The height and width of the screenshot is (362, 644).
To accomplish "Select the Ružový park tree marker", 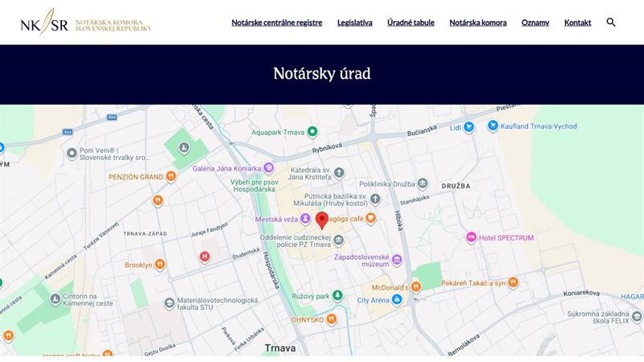I will [337, 295].
